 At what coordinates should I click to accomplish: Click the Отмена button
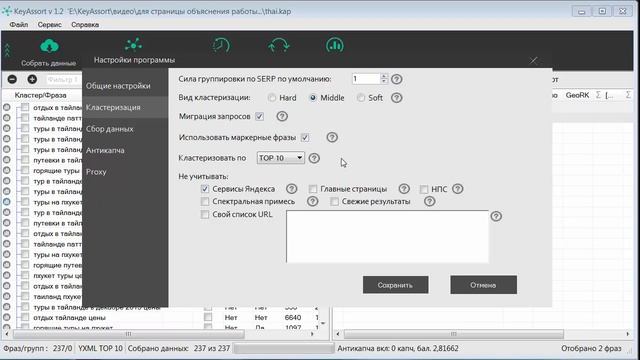[x=483, y=285]
